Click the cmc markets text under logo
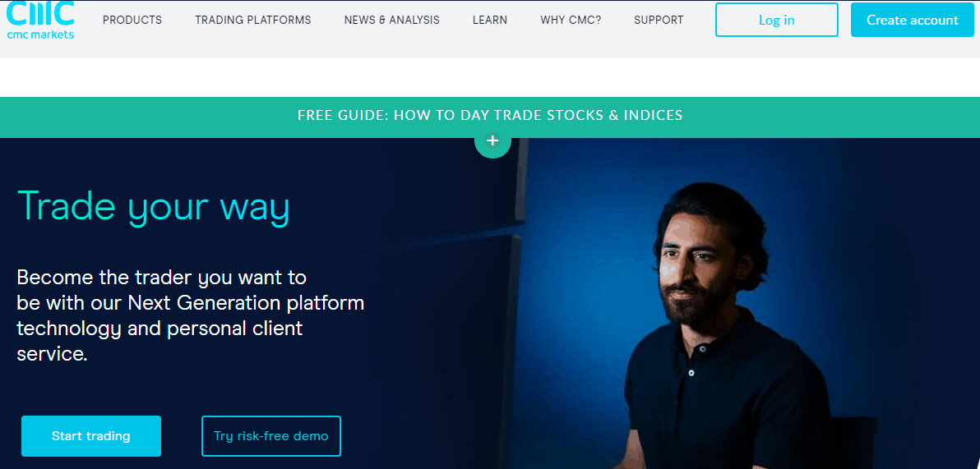 pyautogui.click(x=40, y=34)
